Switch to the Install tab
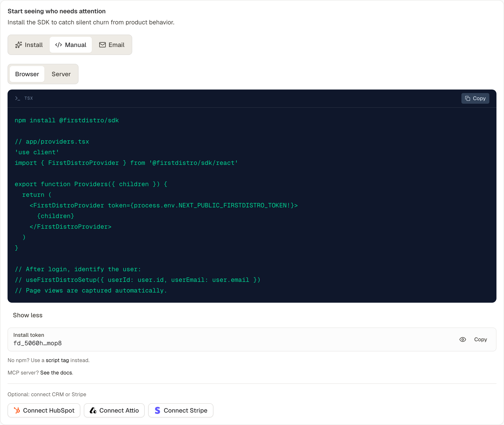This screenshot has width=504, height=425. click(29, 45)
